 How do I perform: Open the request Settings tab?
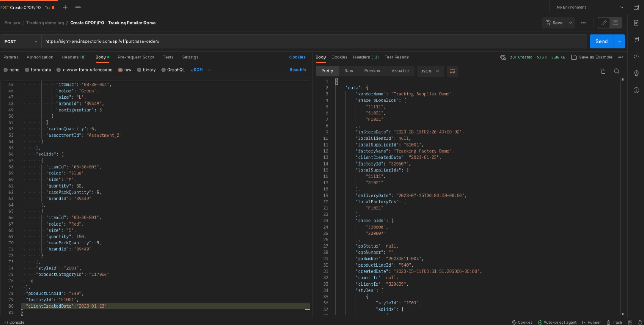point(190,57)
